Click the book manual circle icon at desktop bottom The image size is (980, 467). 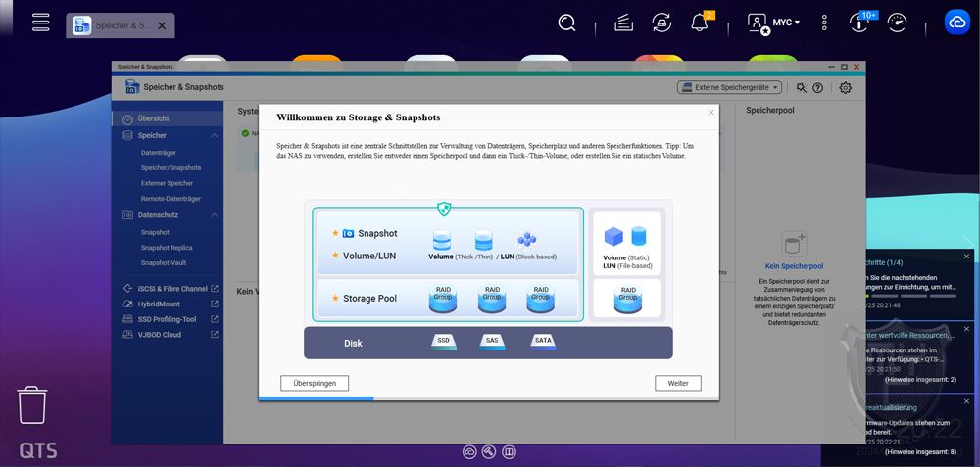click(x=510, y=451)
